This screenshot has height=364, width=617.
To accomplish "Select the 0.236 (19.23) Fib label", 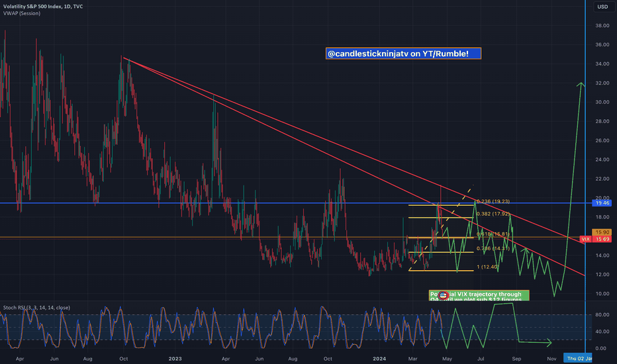I will point(493,201).
